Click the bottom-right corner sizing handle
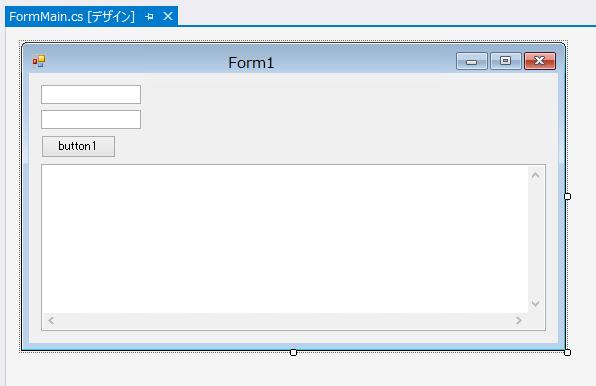 pyautogui.click(x=567, y=353)
